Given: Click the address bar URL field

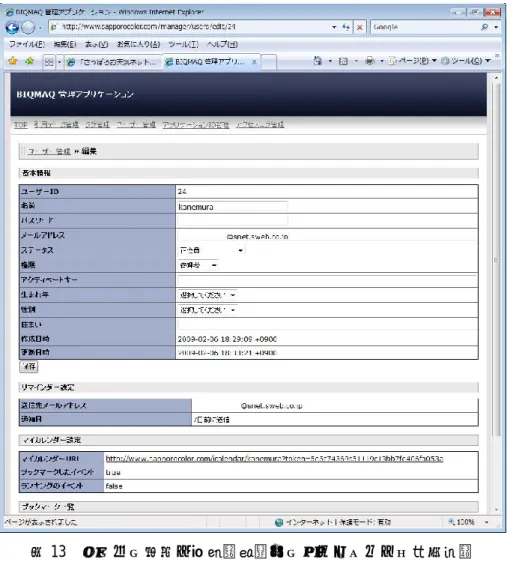Looking at the screenshot, I should coord(191,27).
